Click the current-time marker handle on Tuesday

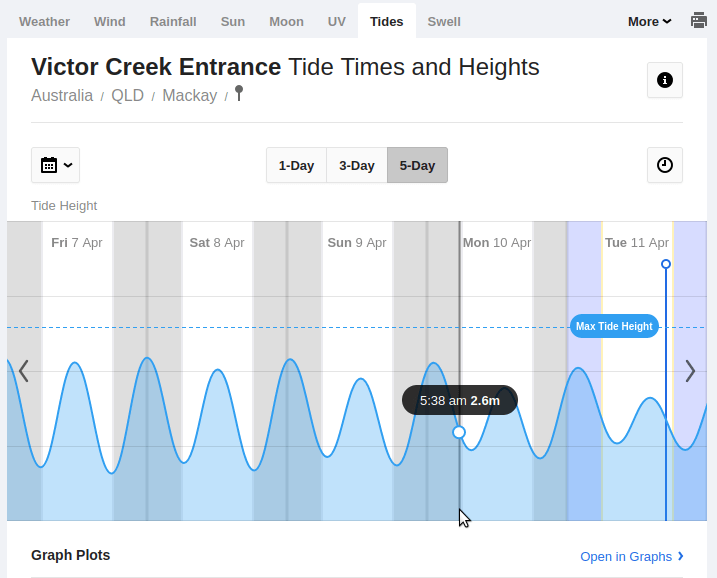pyautogui.click(x=666, y=264)
